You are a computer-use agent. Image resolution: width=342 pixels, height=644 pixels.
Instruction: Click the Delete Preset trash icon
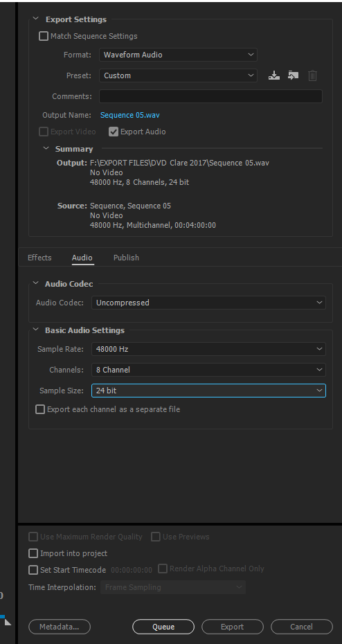click(312, 75)
